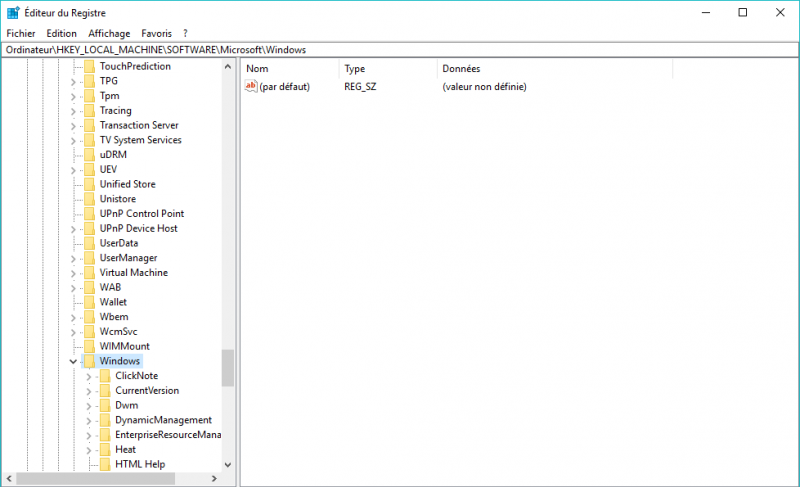Select the TV System Services key
This screenshot has height=487, width=800.
coord(140,140)
